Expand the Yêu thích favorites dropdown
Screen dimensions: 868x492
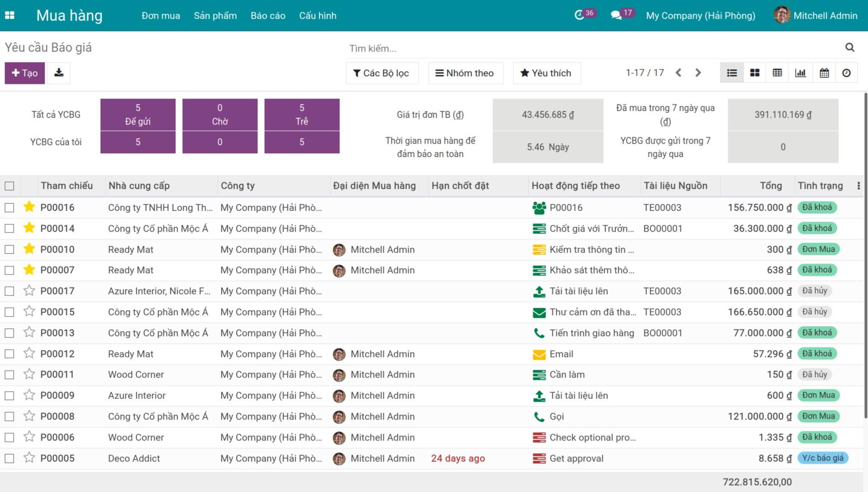546,73
